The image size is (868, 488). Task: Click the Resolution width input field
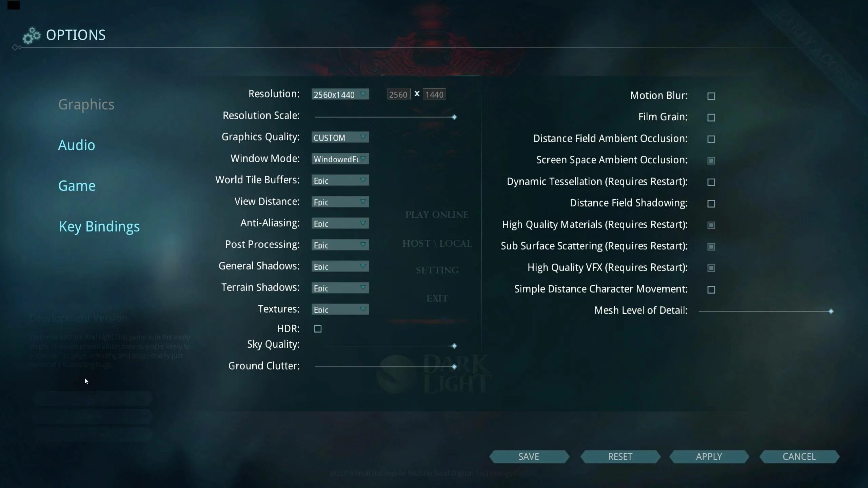pyautogui.click(x=398, y=94)
